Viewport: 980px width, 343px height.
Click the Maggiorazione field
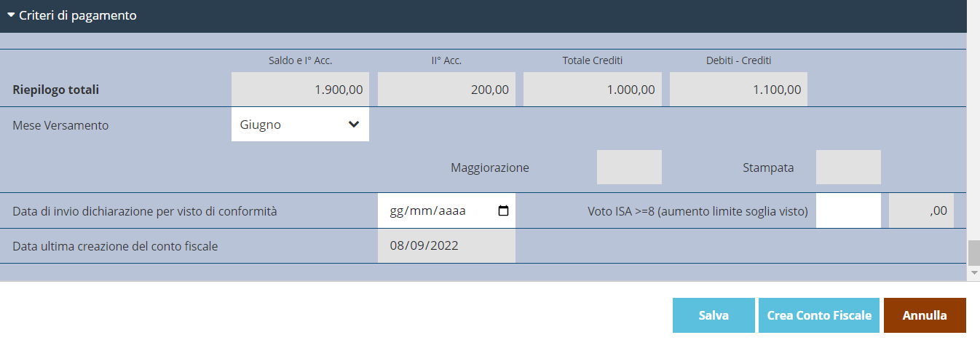(x=629, y=167)
